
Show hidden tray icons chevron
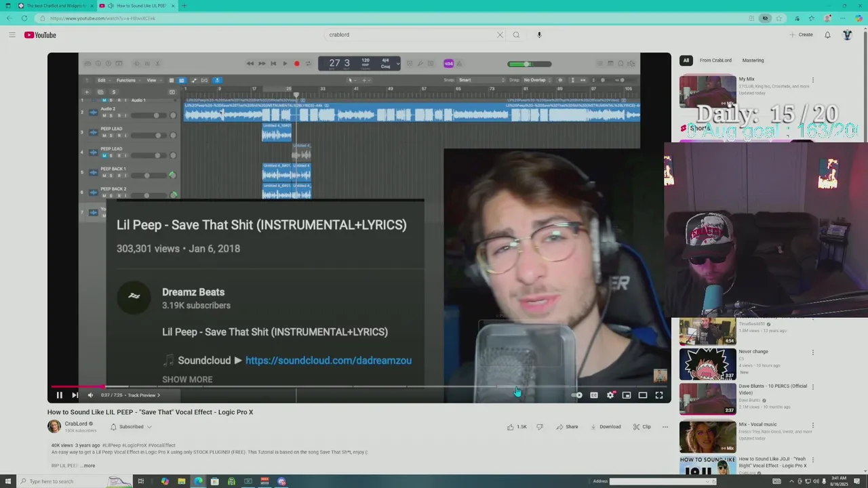pos(791,481)
